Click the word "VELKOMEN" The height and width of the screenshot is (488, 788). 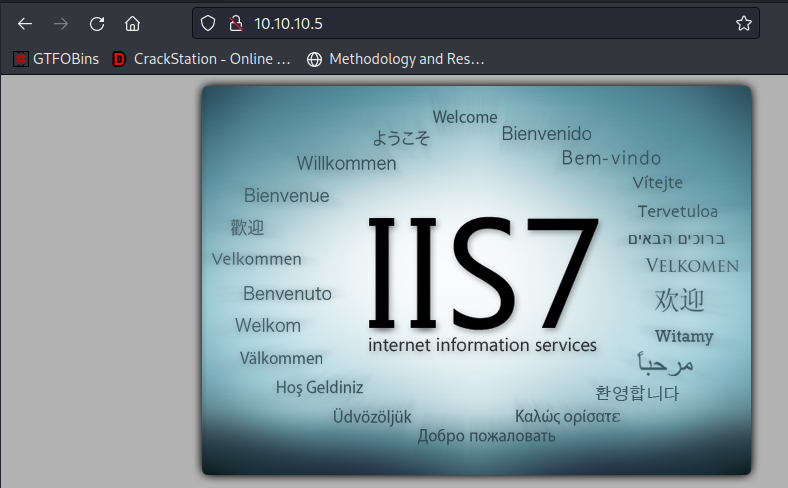pyautogui.click(x=692, y=265)
